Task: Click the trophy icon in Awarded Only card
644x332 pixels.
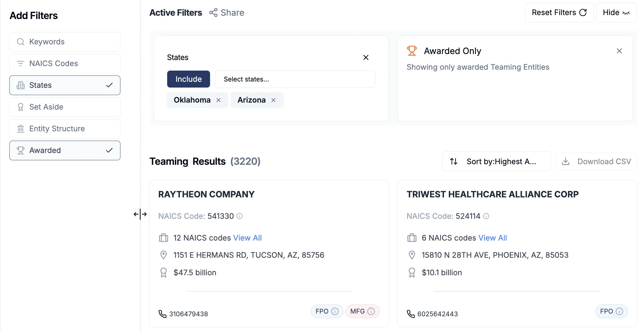Action: coord(412,51)
